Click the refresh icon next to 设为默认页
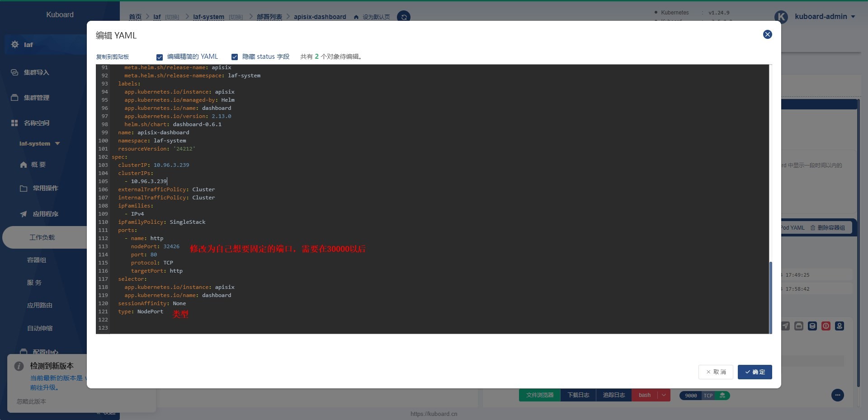Image resolution: width=868 pixels, height=420 pixels. tap(404, 17)
